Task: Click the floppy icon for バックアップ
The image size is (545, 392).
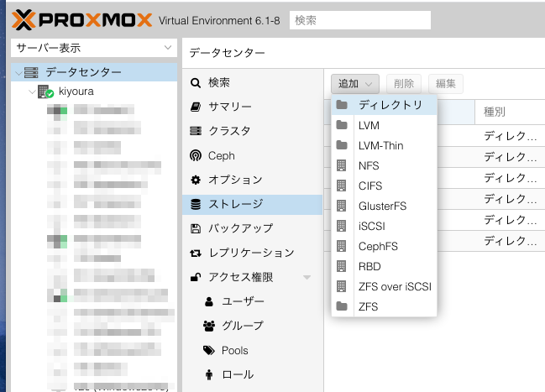Action: click(x=196, y=228)
